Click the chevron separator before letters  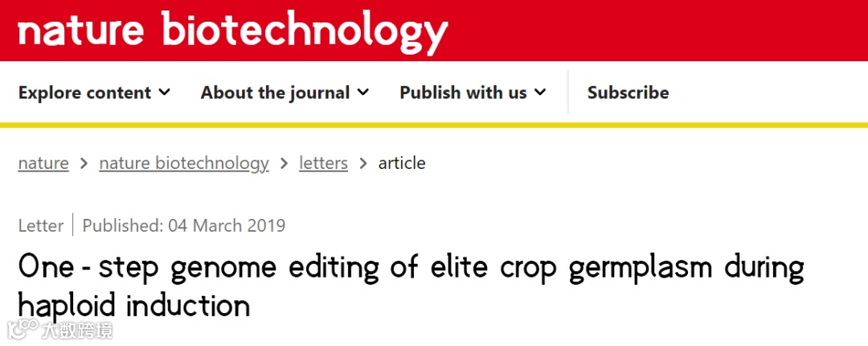[284, 163]
